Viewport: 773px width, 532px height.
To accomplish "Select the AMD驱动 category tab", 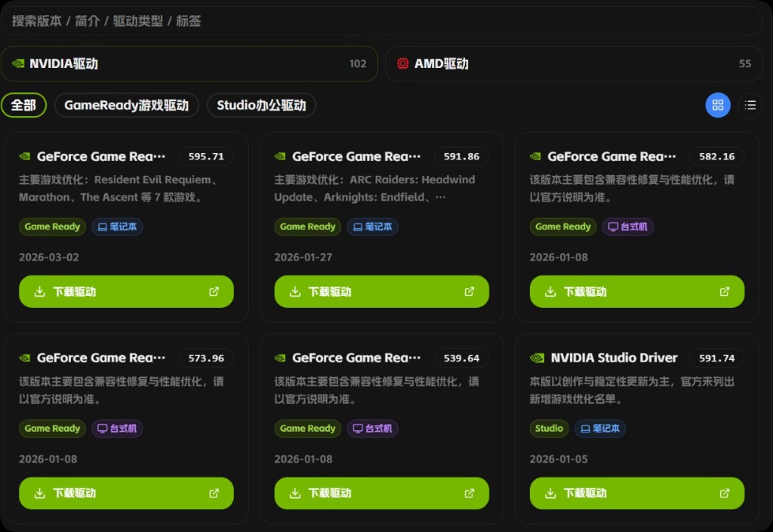I will click(x=574, y=63).
